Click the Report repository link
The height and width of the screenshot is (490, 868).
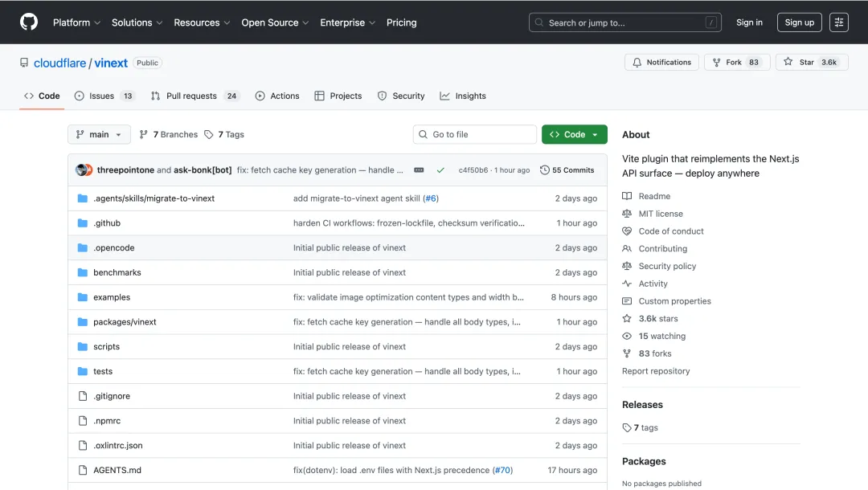tap(656, 371)
